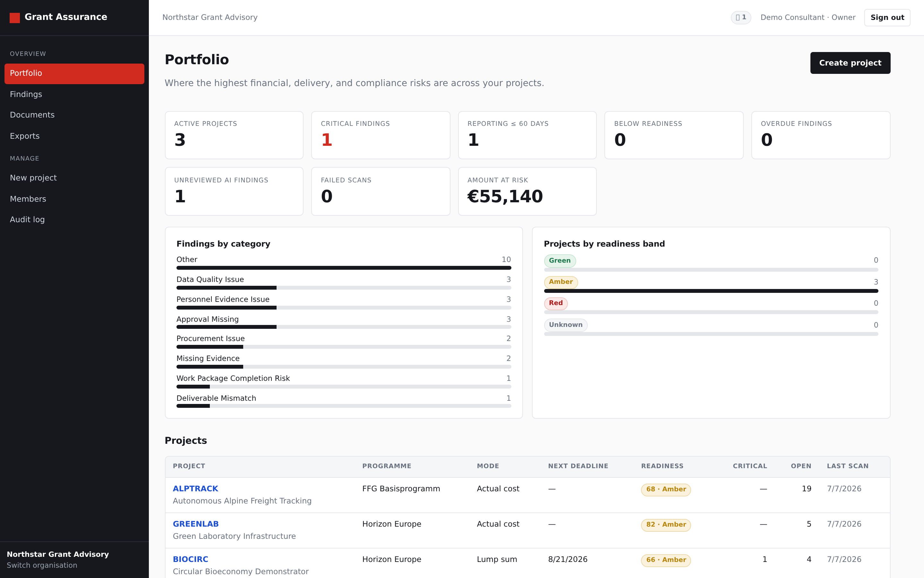
Task: Click the Overdue Findings stat card
Action: [821, 135]
